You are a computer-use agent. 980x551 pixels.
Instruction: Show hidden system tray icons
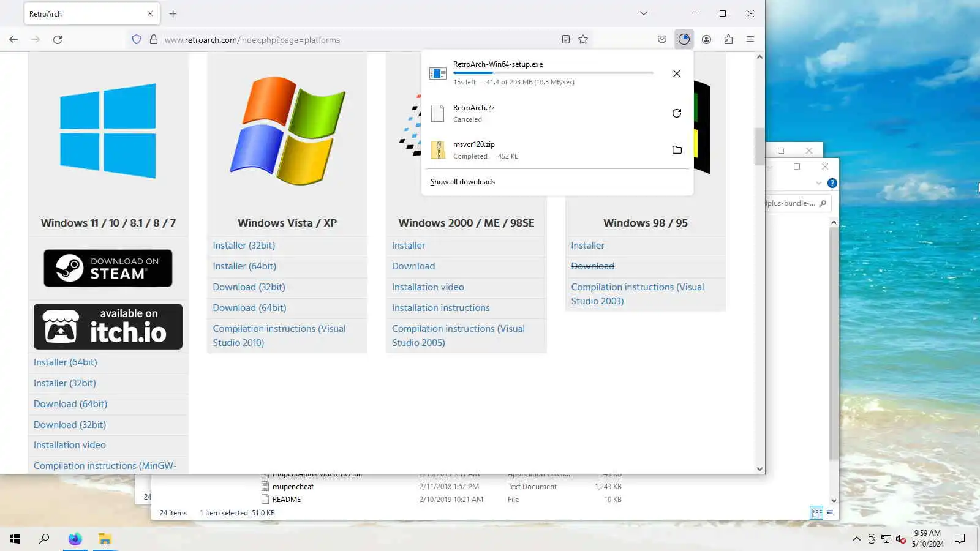pos(856,539)
